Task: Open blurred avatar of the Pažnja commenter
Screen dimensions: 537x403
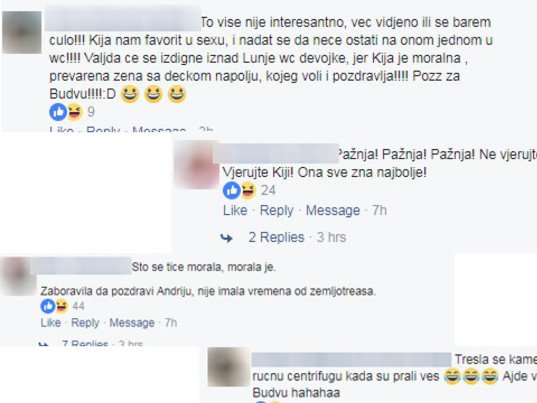Action: click(196, 165)
